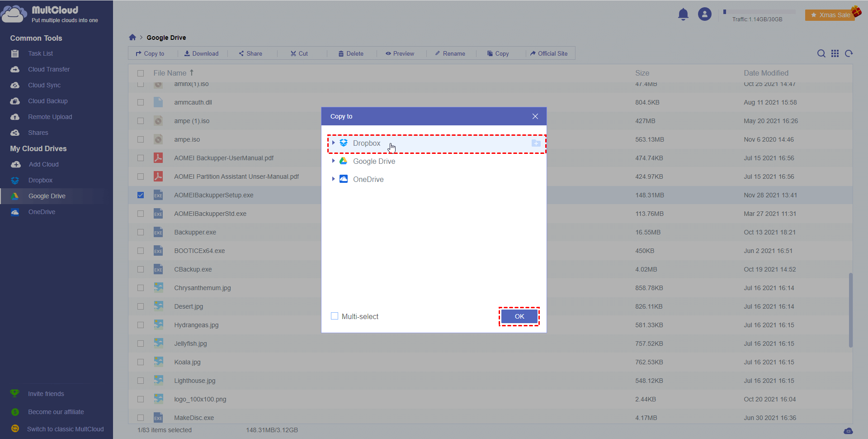Click disc icon of ampe.iso
Viewport: 868px width, 439px height.
click(x=158, y=139)
